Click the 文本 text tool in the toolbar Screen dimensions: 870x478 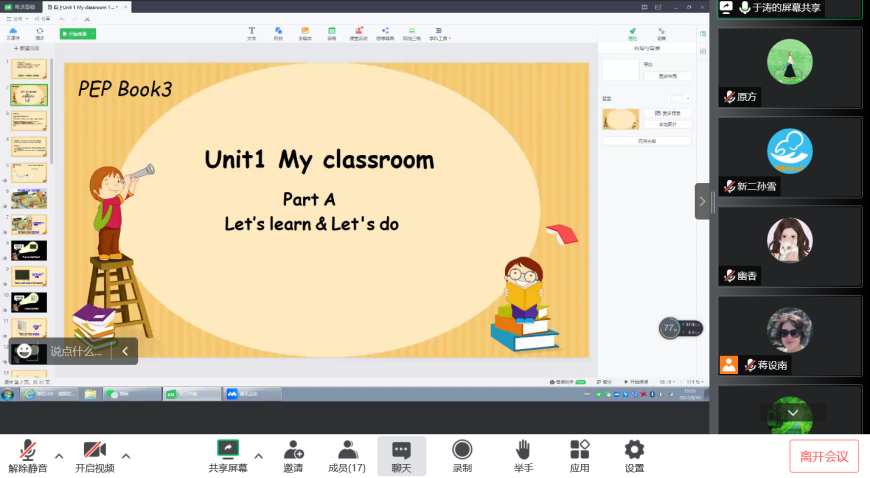pos(251,33)
